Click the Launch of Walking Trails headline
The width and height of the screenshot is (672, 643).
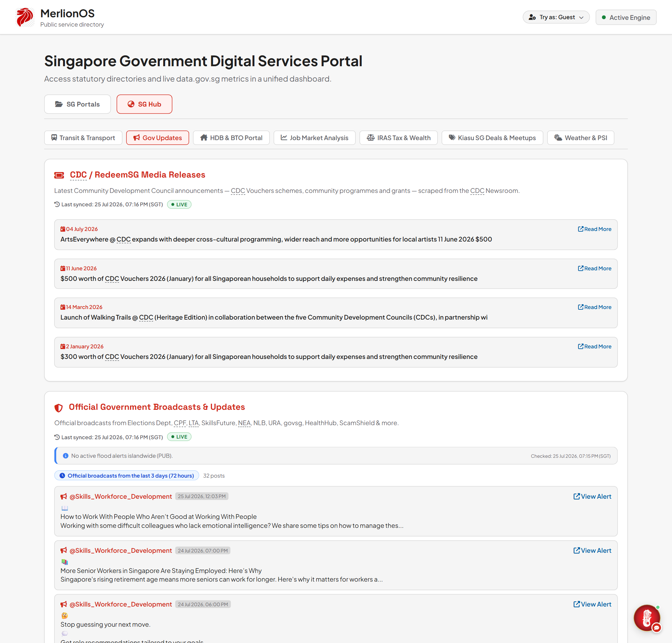point(274,317)
